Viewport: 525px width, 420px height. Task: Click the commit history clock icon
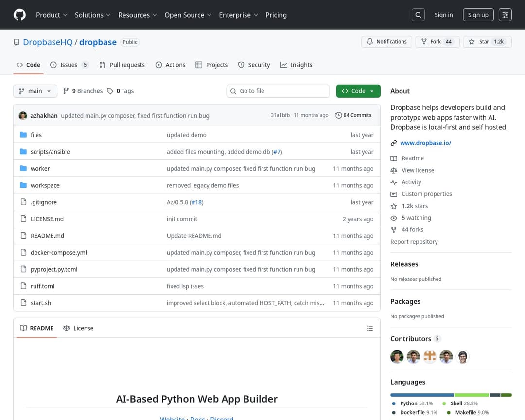pos(338,115)
